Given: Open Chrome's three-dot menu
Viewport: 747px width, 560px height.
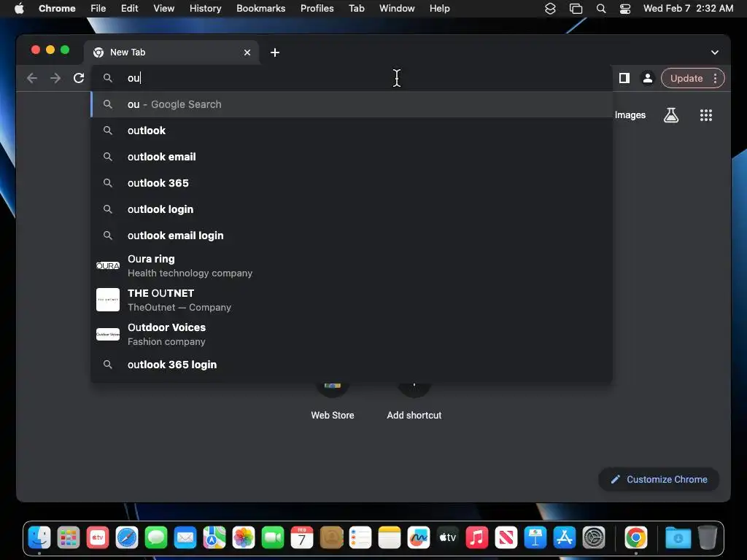Looking at the screenshot, I should click(715, 78).
